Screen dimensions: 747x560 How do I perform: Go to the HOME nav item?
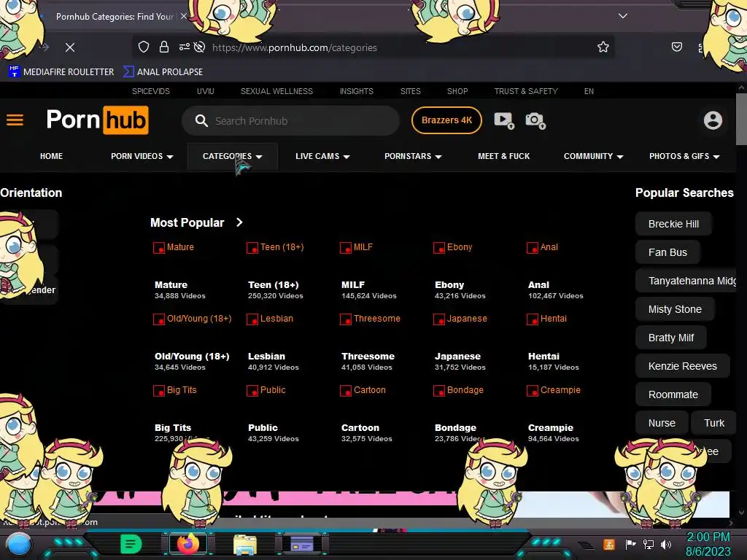point(52,156)
